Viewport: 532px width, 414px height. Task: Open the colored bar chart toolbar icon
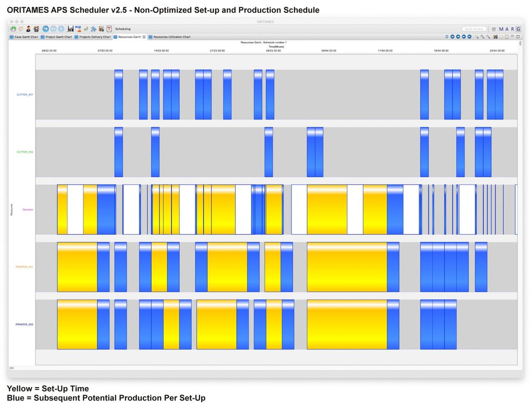[x=101, y=29]
